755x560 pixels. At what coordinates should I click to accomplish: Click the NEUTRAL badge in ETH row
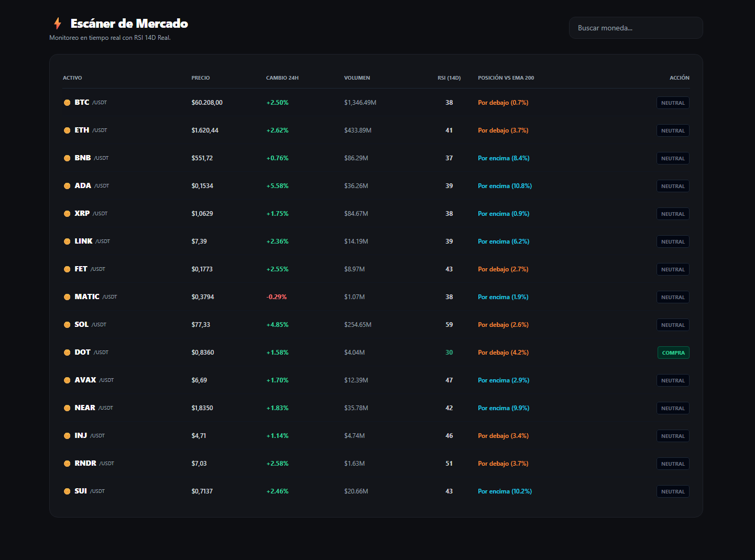673,130
